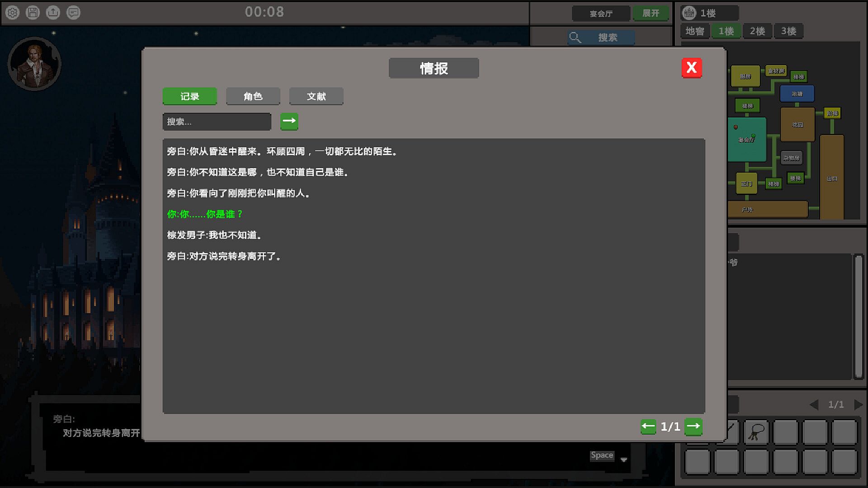The height and width of the screenshot is (488, 868).
Task: Expand location panel with 展开 button
Action: click(x=651, y=13)
